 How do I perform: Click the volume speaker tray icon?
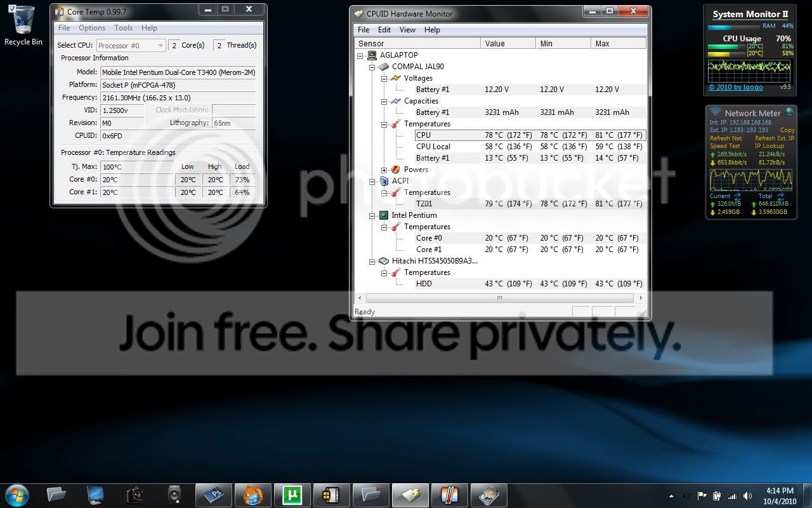(x=748, y=496)
